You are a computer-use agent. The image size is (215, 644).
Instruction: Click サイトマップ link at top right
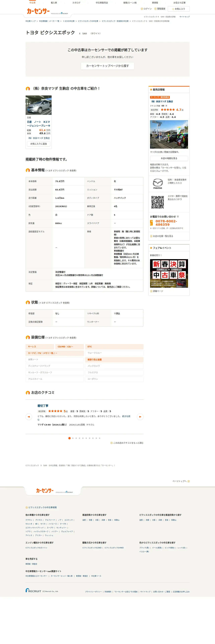(185, 17)
